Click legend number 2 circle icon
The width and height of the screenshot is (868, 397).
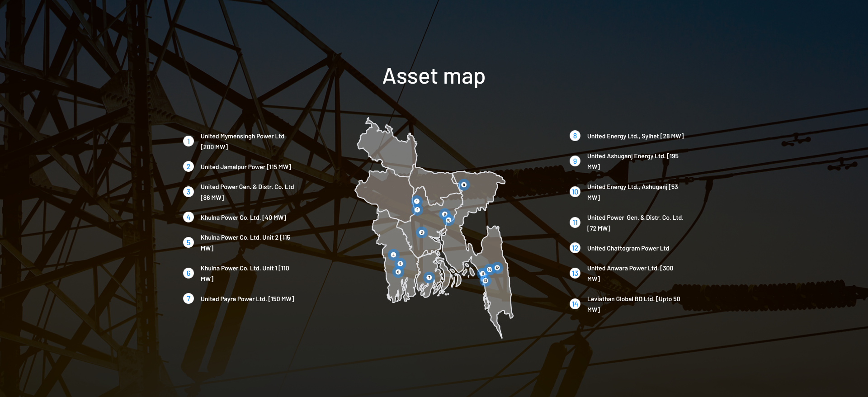(189, 167)
